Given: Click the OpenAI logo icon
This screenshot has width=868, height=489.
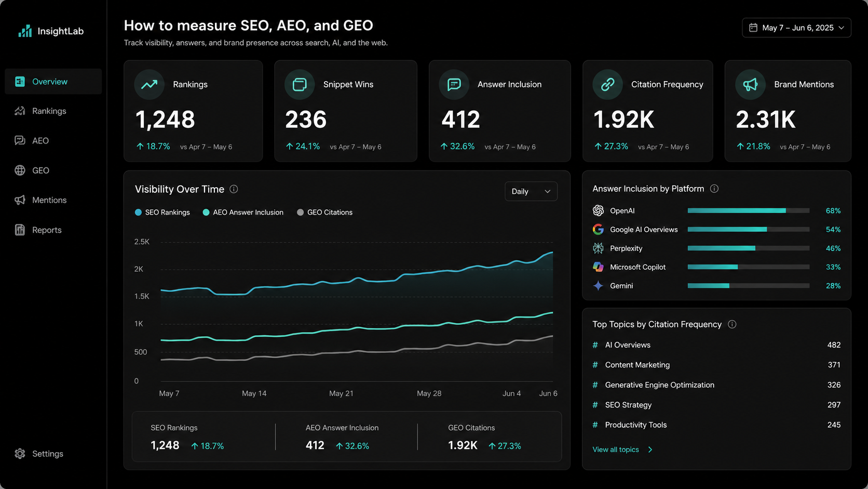Looking at the screenshot, I should [x=598, y=210].
